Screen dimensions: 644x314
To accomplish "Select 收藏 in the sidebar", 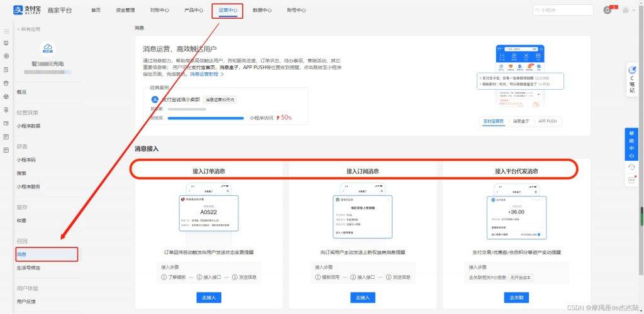I will point(21,220).
